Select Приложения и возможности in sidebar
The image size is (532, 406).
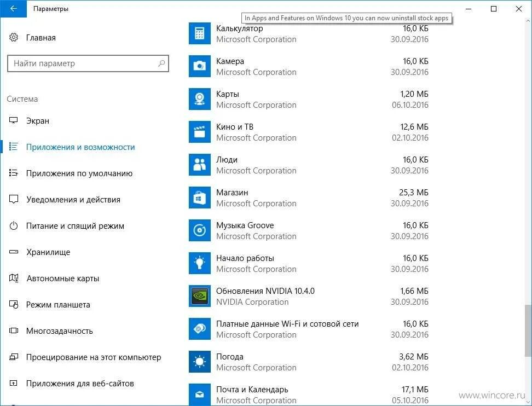click(80, 147)
